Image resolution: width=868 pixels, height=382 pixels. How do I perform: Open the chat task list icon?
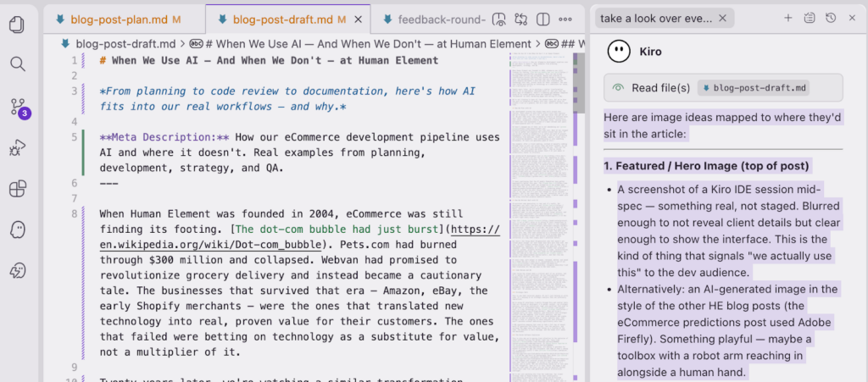point(810,19)
